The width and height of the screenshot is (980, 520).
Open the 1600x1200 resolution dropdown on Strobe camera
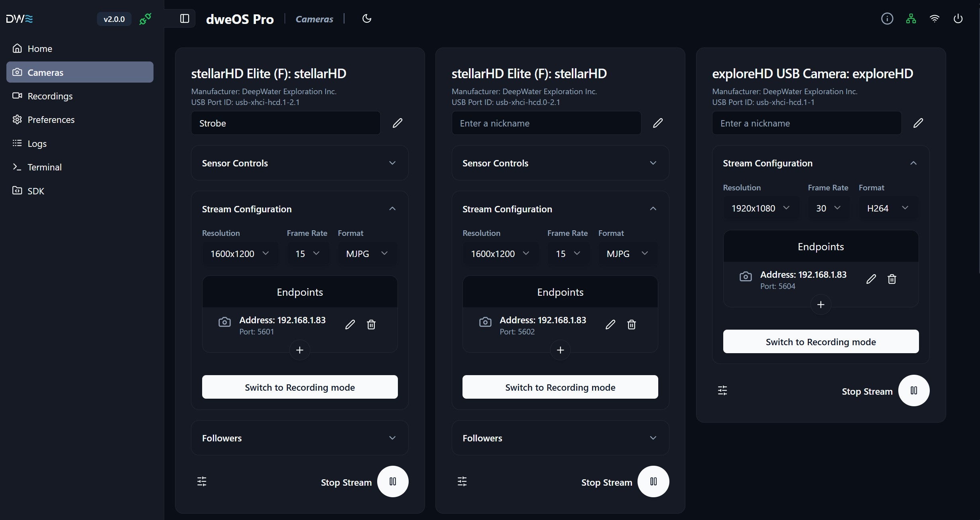coord(240,253)
